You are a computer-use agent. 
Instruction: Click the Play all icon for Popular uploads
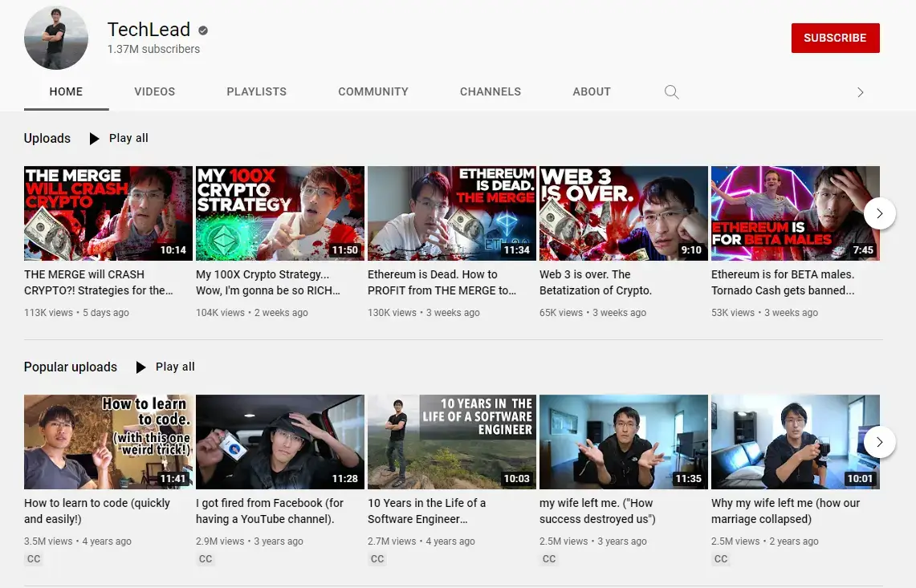coord(140,367)
